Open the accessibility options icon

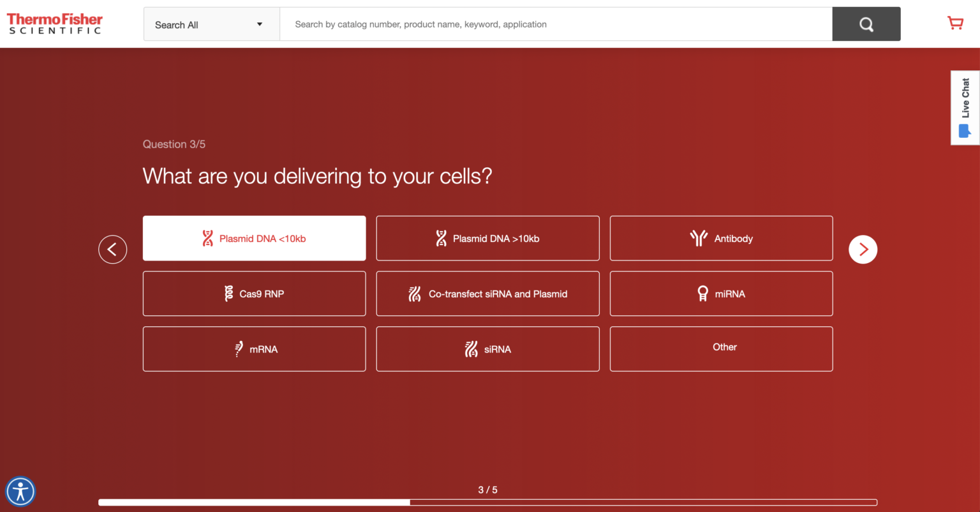pyautogui.click(x=20, y=492)
